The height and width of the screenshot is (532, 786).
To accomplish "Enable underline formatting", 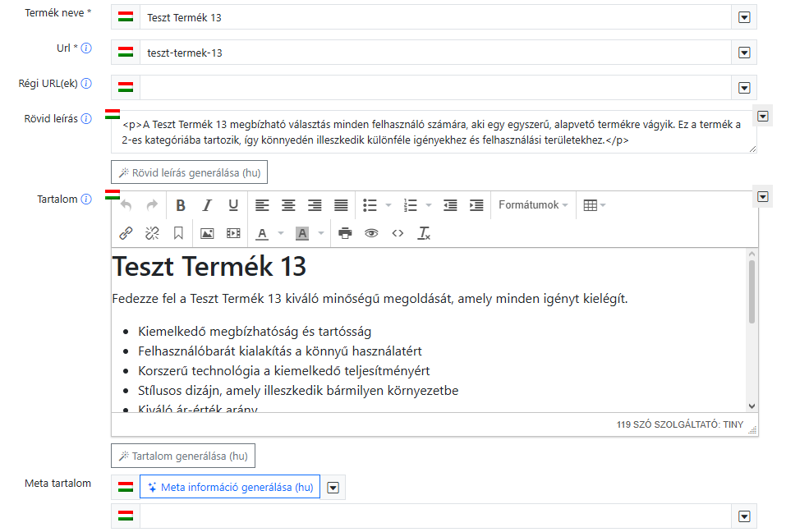I will (232, 205).
